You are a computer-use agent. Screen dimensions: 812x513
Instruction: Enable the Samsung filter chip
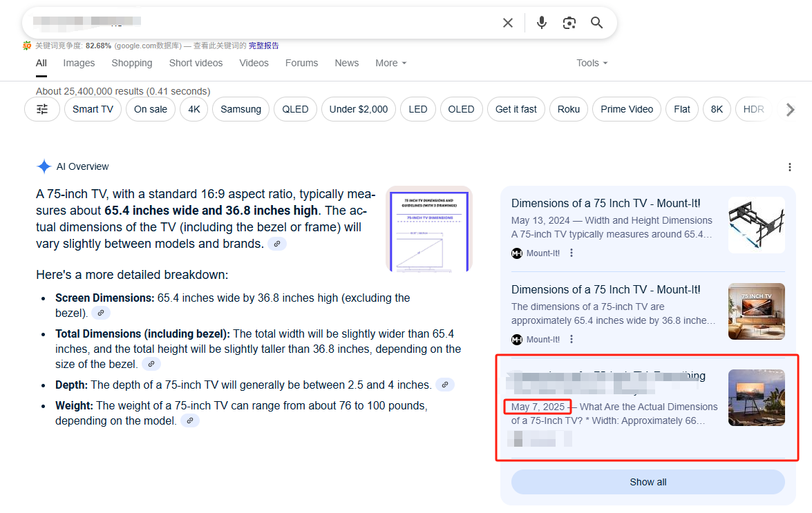pyautogui.click(x=240, y=109)
